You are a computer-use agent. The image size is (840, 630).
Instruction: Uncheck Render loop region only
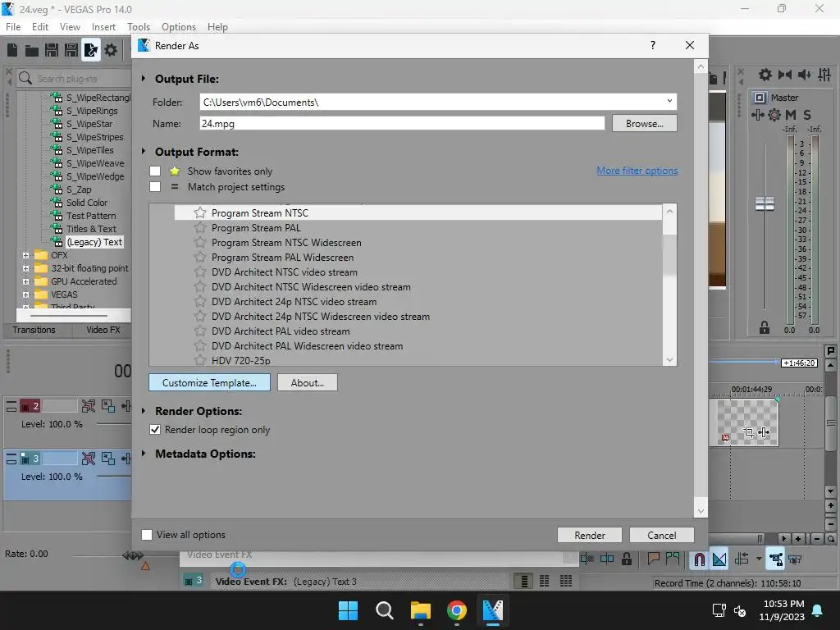pos(155,430)
